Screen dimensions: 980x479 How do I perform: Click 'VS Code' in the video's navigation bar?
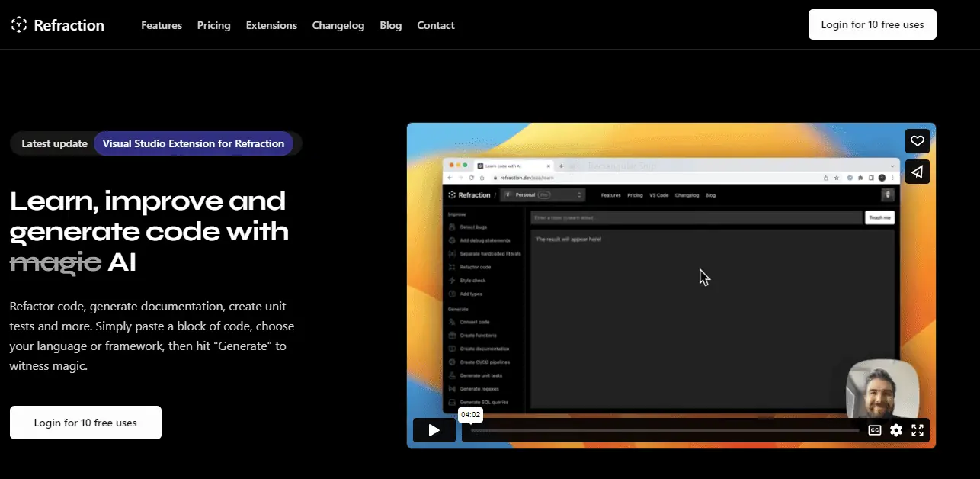[x=658, y=195]
